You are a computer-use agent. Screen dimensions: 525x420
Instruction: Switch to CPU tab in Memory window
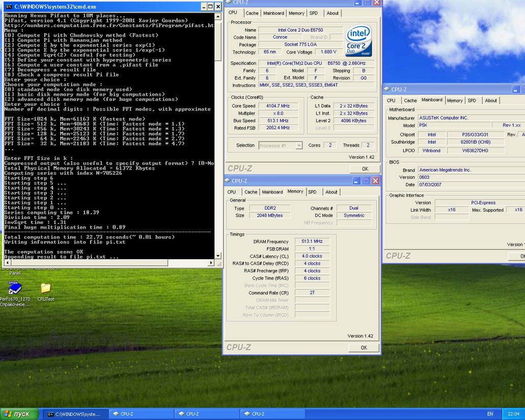tap(231, 192)
